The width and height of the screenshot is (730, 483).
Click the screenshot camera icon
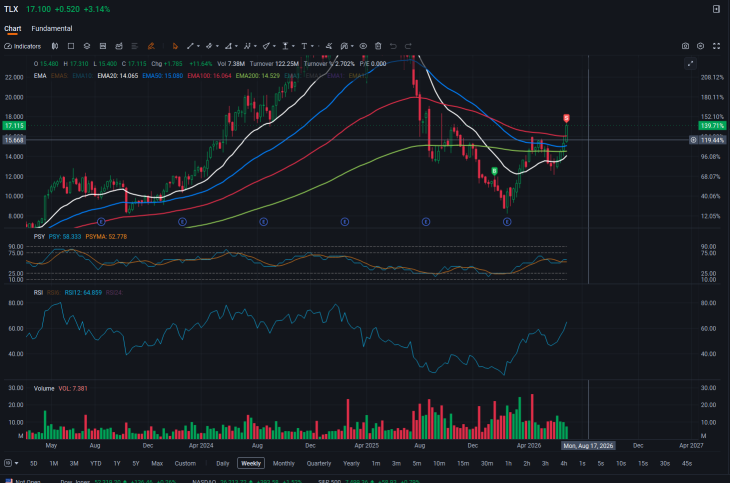click(685, 46)
